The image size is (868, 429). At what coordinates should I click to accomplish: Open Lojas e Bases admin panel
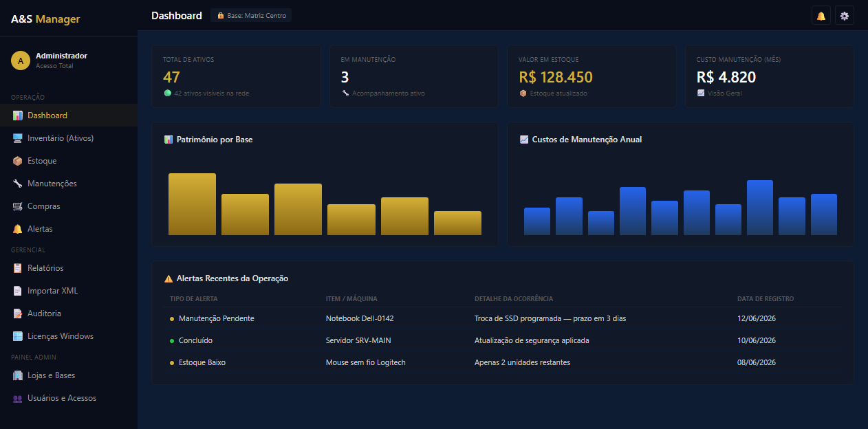pos(69,375)
